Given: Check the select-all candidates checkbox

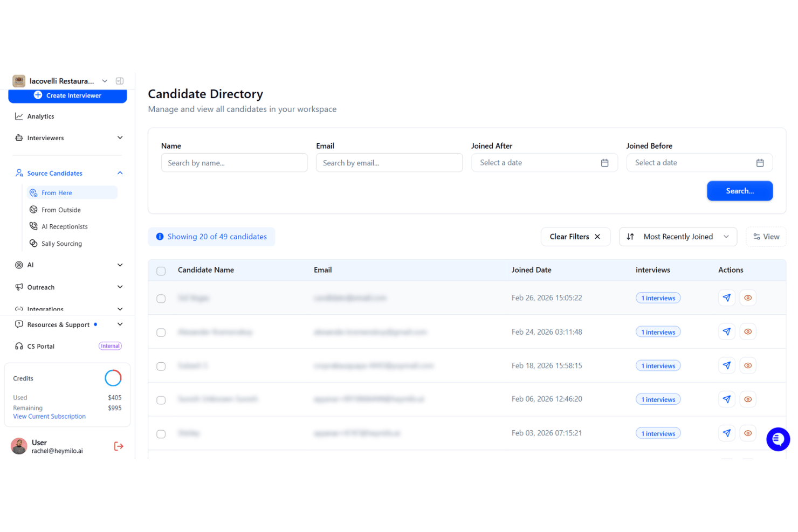Looking at the screenshot, I should 161,271.
